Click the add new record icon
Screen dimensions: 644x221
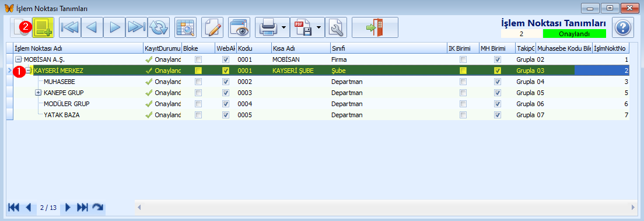(44, 27)
